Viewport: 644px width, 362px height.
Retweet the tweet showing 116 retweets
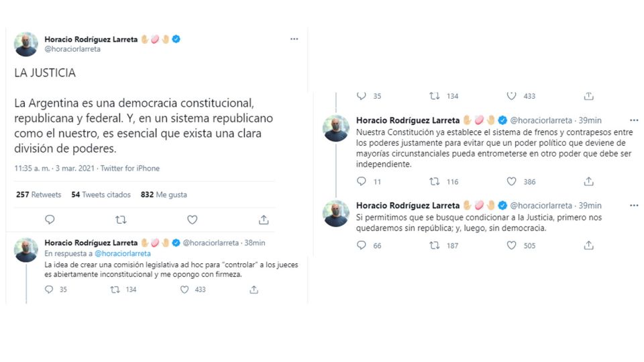[x=435, y=181]
